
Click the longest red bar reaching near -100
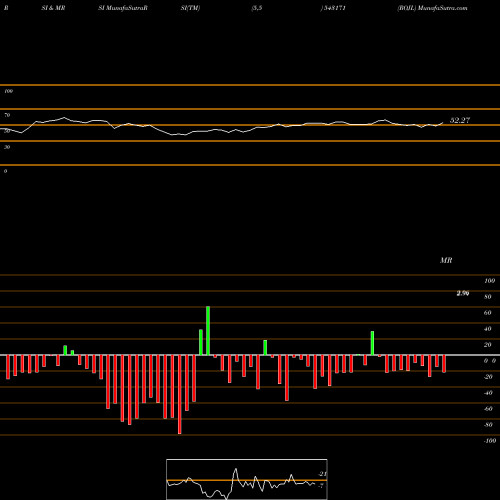click(180, 394)
